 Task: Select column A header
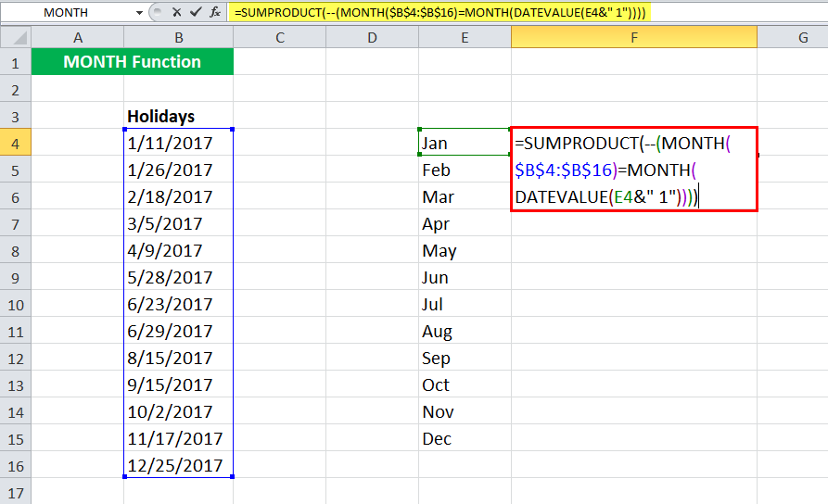pyautogui.click(x=78, y=37)
